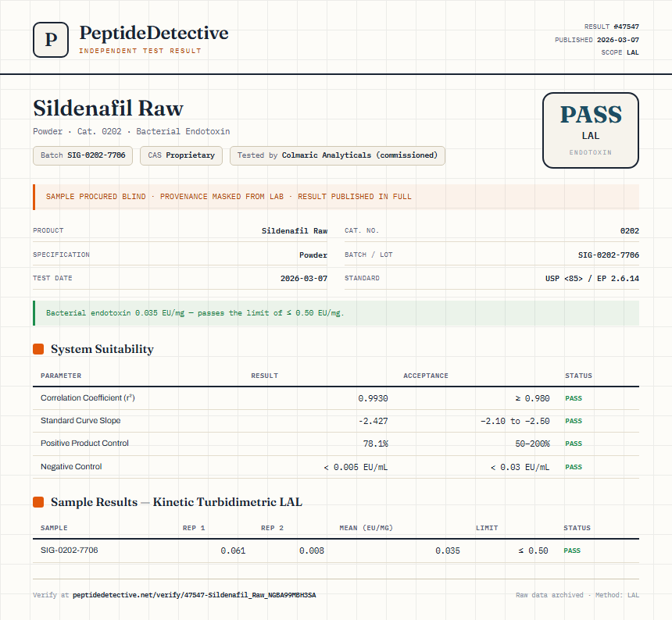
Task: Click the orange System Suitability section marker
Action: point(38,349)
